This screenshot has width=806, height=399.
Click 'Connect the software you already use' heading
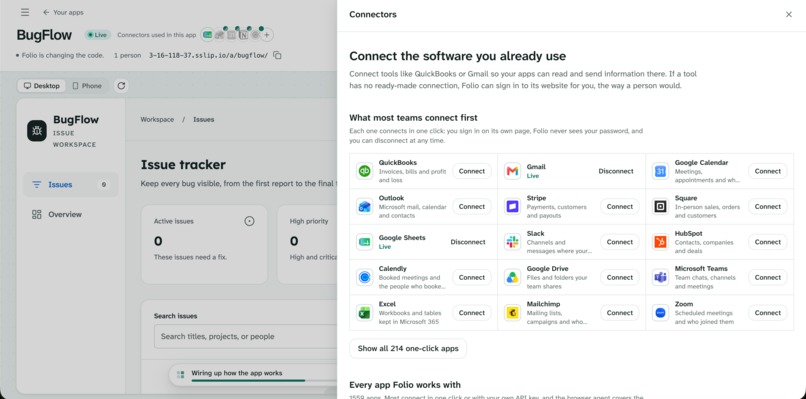pyautogui.click(x=457, y=56)
